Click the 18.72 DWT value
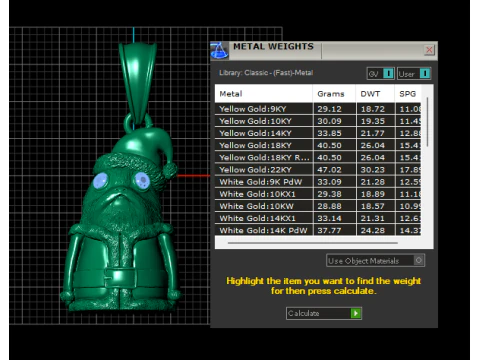This screenshot has width=480, height=360. tap(373, 109)
